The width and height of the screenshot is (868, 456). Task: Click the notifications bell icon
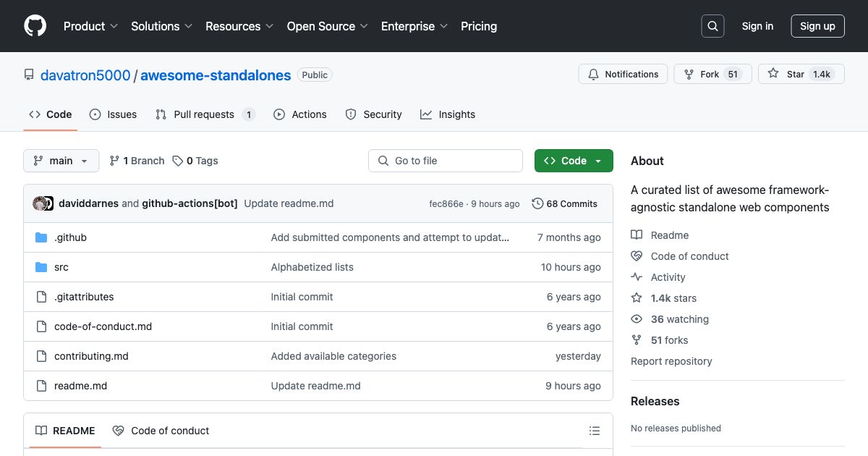coord(593,74)
